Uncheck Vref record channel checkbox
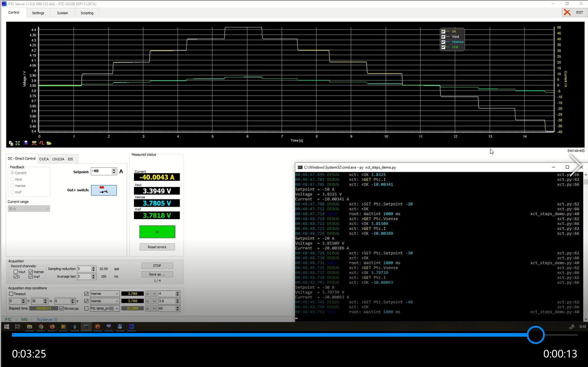 pyautogui.click(x=31, y=277)
